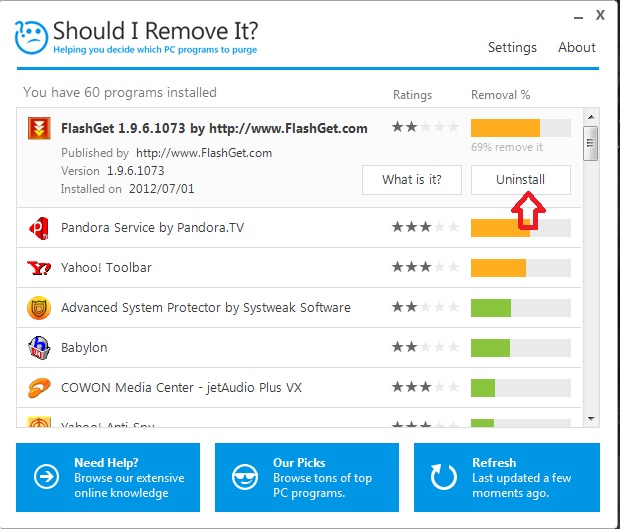The width and height of the screenshot is (620, 529).
Task: Click COWON Media Center's three-star rating
Action: 425,387
